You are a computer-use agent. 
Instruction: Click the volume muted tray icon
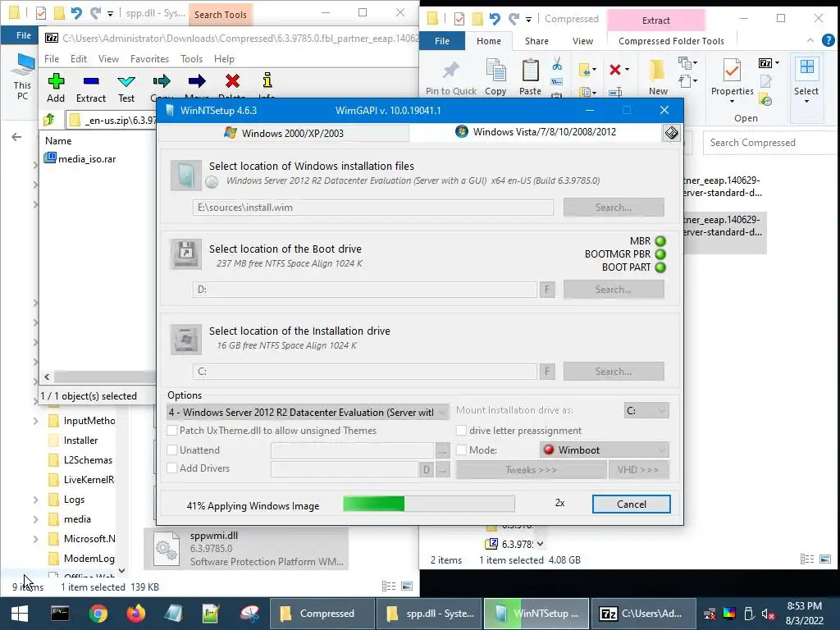tap(768, 614)
